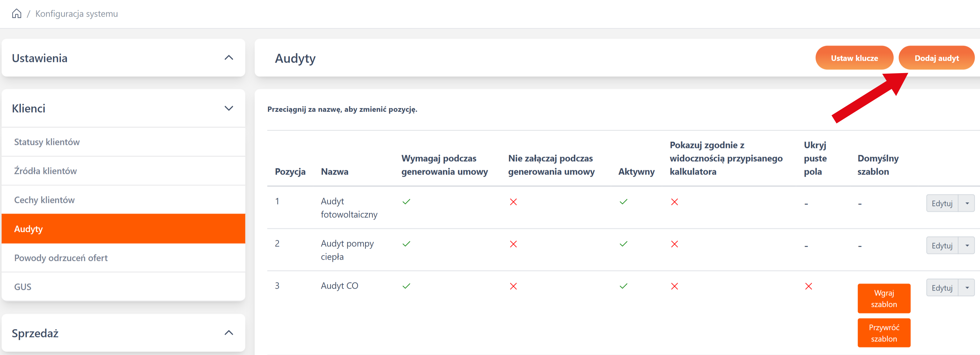Toggle the Sprzedaż section chevron
Screen dimensions: 980x355
[229, 333]
